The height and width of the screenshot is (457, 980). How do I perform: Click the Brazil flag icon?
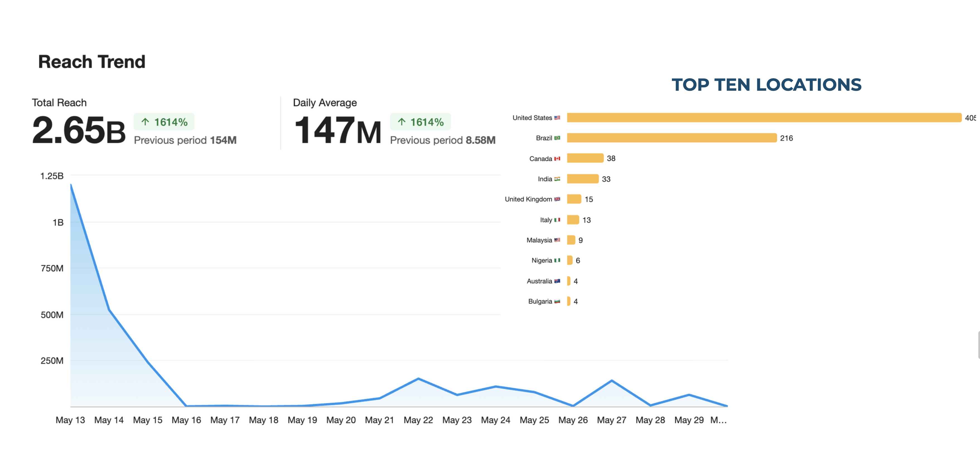pyautogui.click(x=557, y=138)
